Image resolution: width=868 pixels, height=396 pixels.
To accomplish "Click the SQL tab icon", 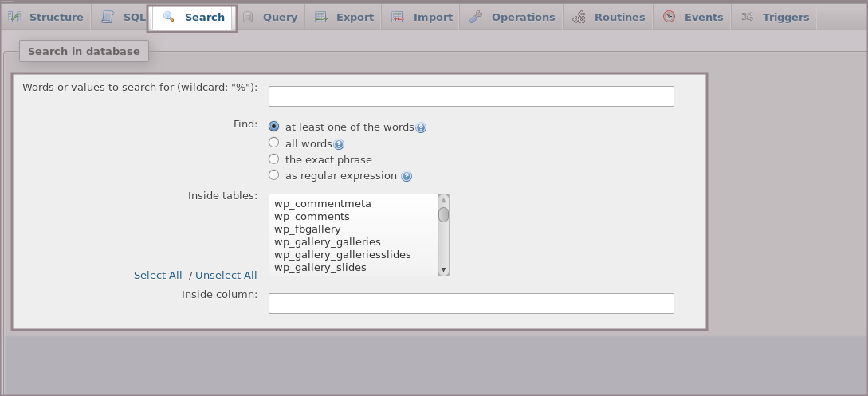I will point(108,17).
